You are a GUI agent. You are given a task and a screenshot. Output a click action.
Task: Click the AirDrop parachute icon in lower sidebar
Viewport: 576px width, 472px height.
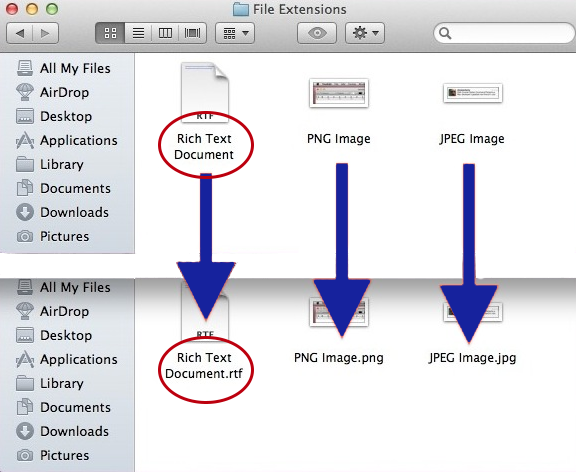point(25,311)
